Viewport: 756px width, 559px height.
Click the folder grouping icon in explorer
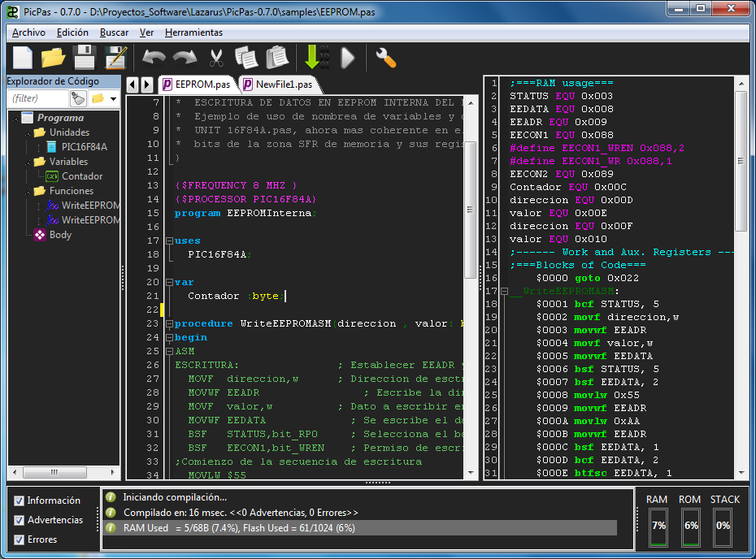98,99
